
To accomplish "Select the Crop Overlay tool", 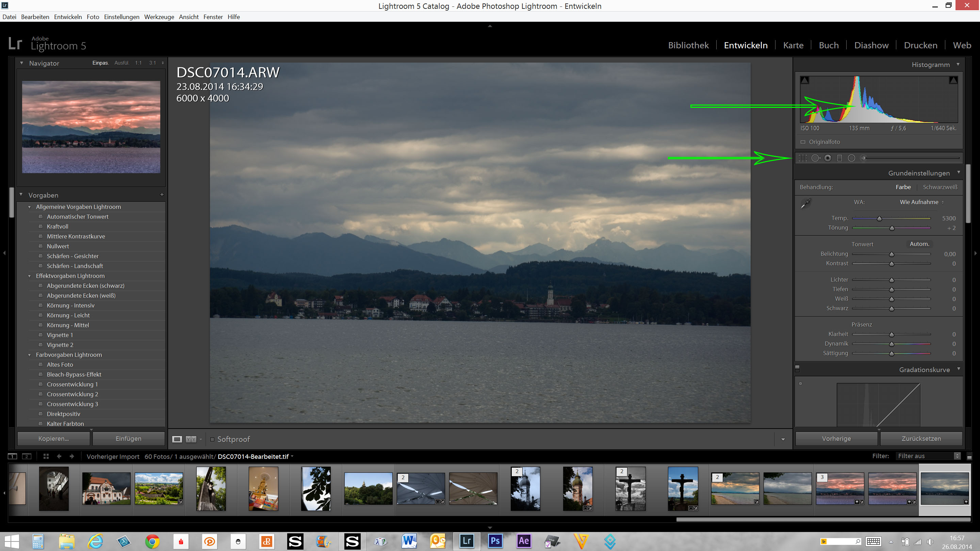I will (803, 158).
